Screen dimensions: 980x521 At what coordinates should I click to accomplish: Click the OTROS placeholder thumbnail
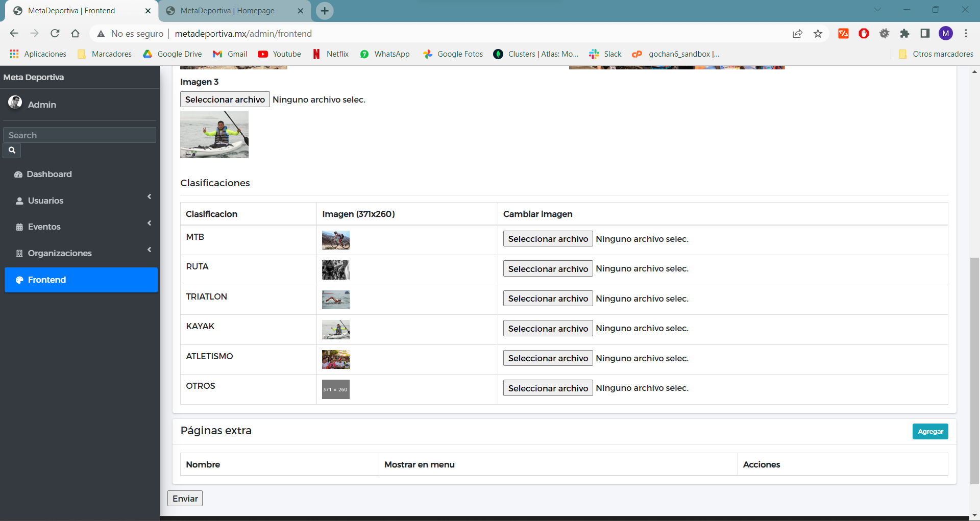pyautogui.click(x=336, y=389)
